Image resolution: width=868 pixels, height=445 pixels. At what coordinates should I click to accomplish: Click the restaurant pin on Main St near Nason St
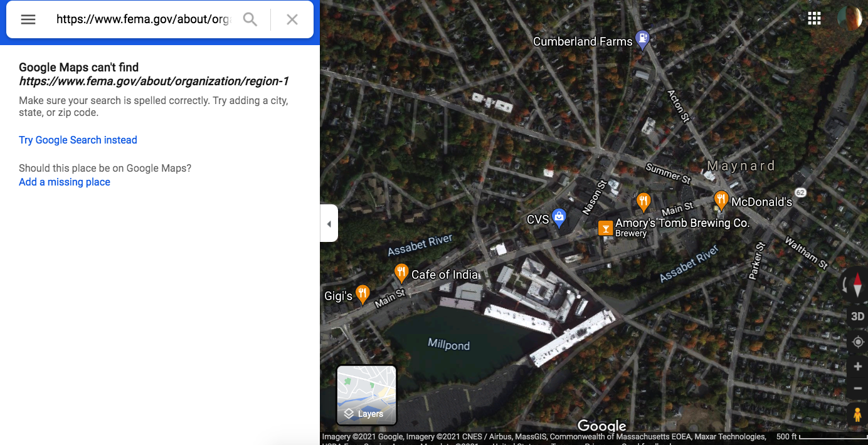643,202
